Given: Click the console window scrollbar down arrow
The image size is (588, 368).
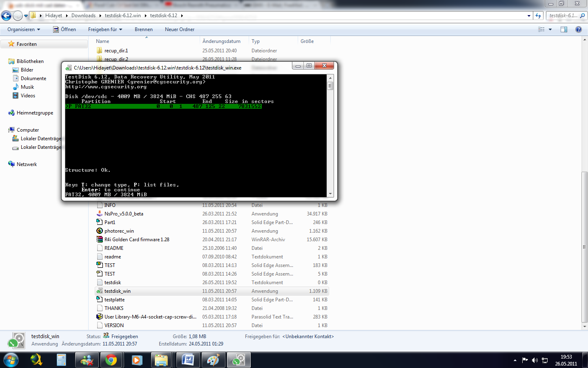Looking at the screenshot, I should point(330,194).
